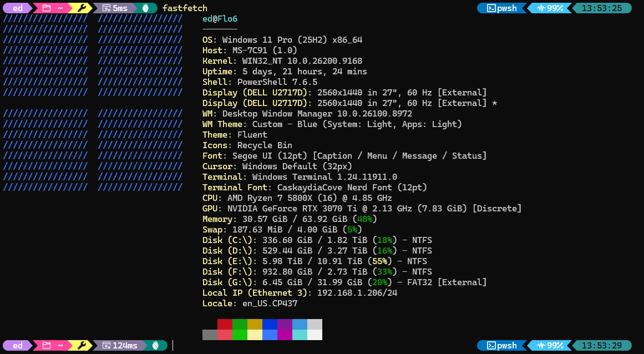The image size is (644, 354).
Task: Click the wrench icon in the 5ms prompt line
Action: point(82,8)
